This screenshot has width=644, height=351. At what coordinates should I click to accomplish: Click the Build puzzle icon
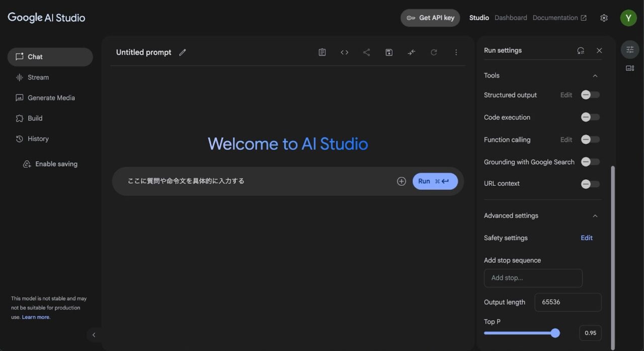20,118
